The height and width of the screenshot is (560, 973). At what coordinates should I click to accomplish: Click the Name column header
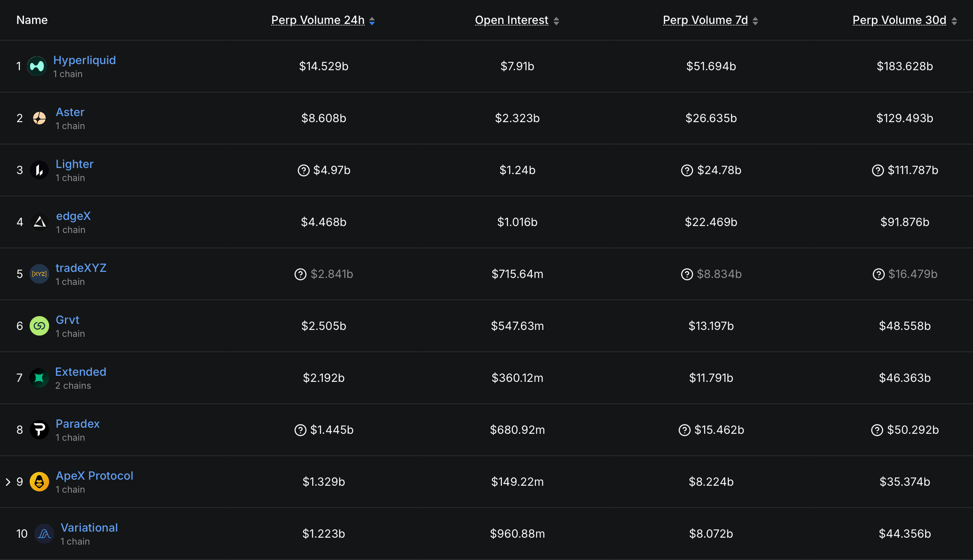(x=32, y=19)
